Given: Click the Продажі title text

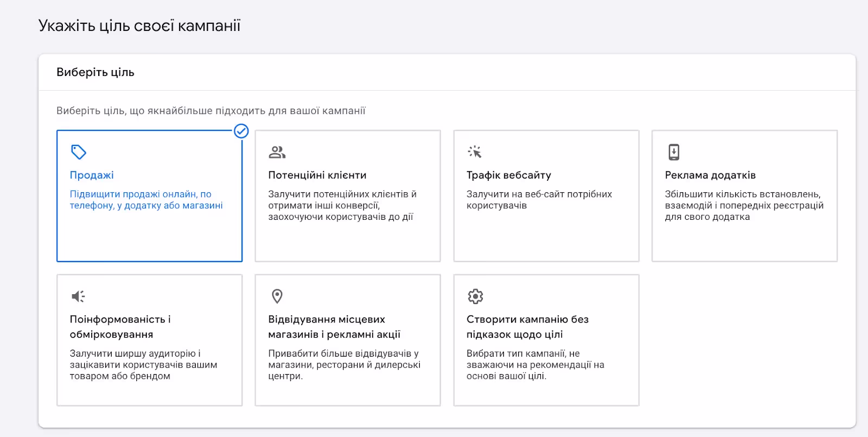Looking at the screenshot, I should point(92,175).
